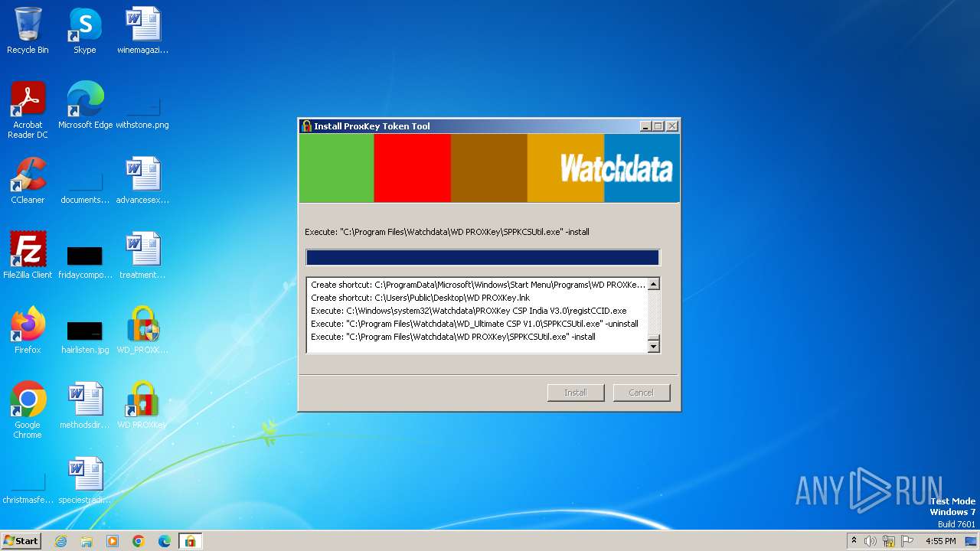Click the 4:55 PM taskbar clock
The image size is (980, 551).
(940, 541)
